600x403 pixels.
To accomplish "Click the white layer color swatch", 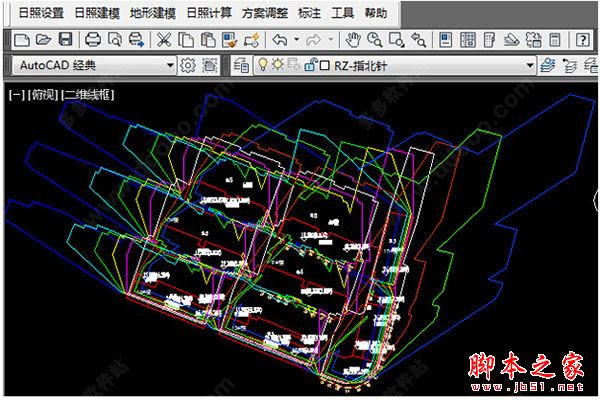I will click(x=324, y=66).
